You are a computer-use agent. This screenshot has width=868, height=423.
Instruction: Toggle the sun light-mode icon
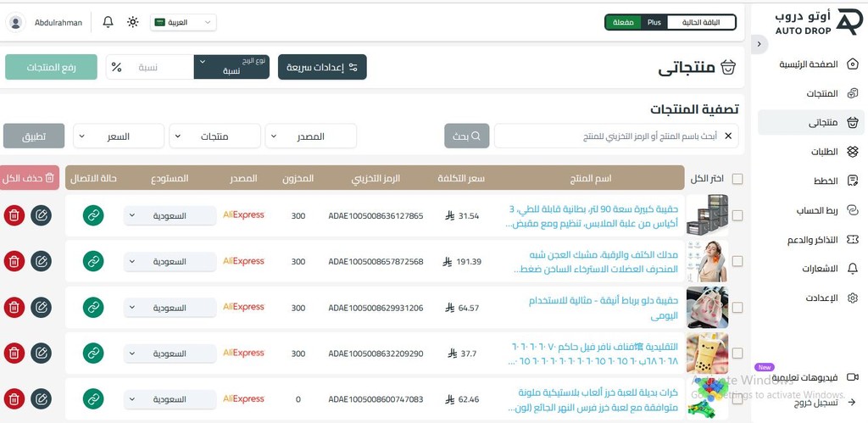click(133, 22)
